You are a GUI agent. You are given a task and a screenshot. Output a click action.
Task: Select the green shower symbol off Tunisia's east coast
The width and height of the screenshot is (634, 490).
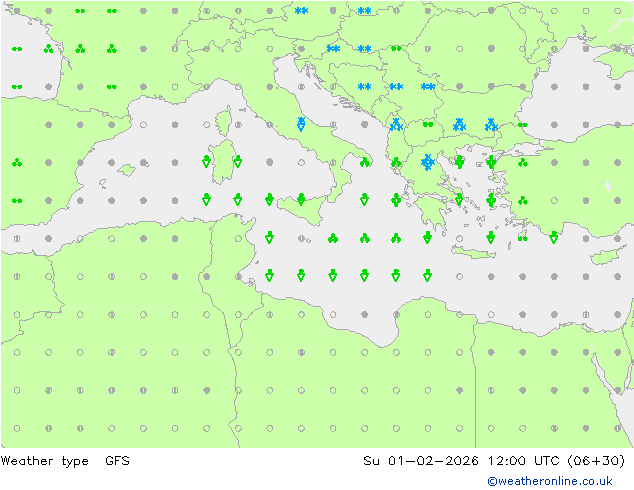[x=269, y=237]
